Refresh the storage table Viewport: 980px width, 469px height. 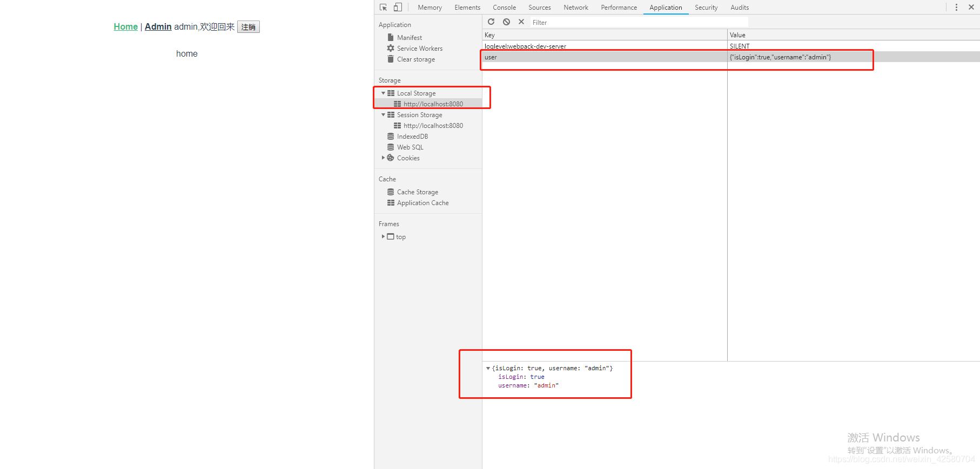491,22
